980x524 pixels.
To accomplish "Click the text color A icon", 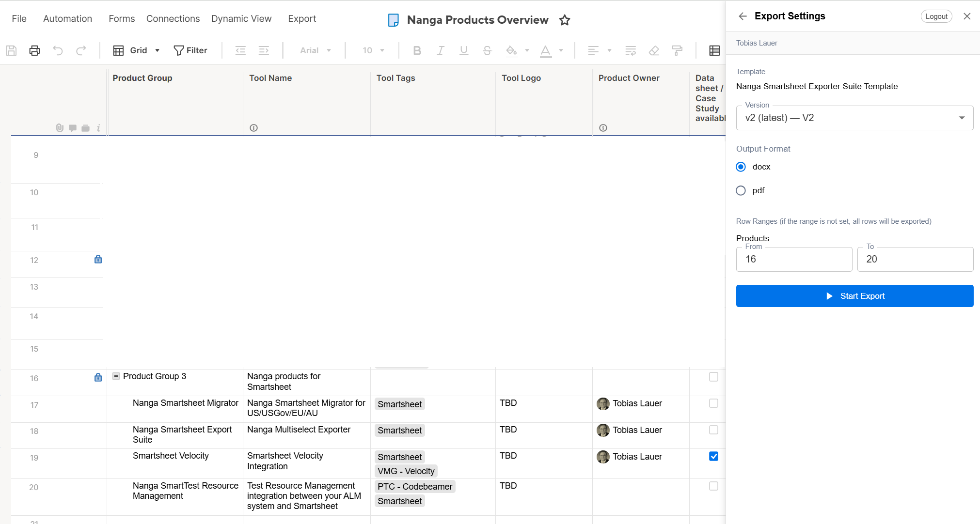I will [546, 50].
